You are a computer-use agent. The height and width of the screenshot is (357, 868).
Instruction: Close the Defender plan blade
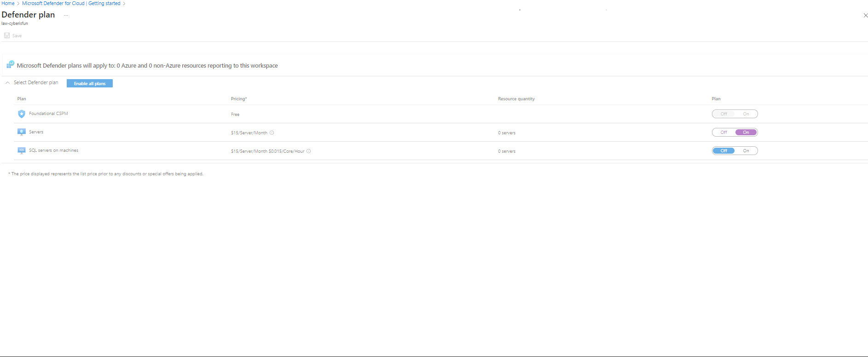tap(865, 15)
